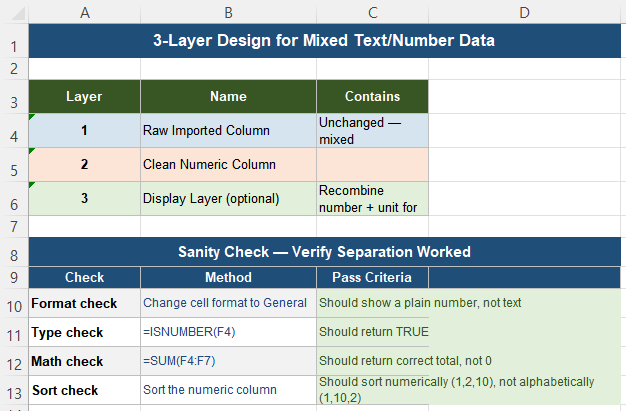The height and width of the screenshot is (411, 626).
Task: Select column C header
Action: 372,12
